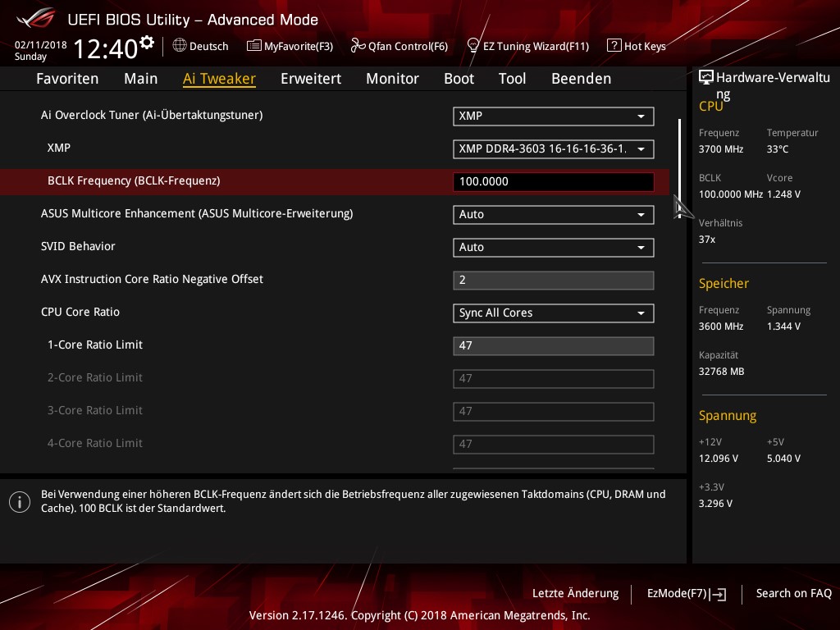Open Monitor tab

[x=392, y=79]
